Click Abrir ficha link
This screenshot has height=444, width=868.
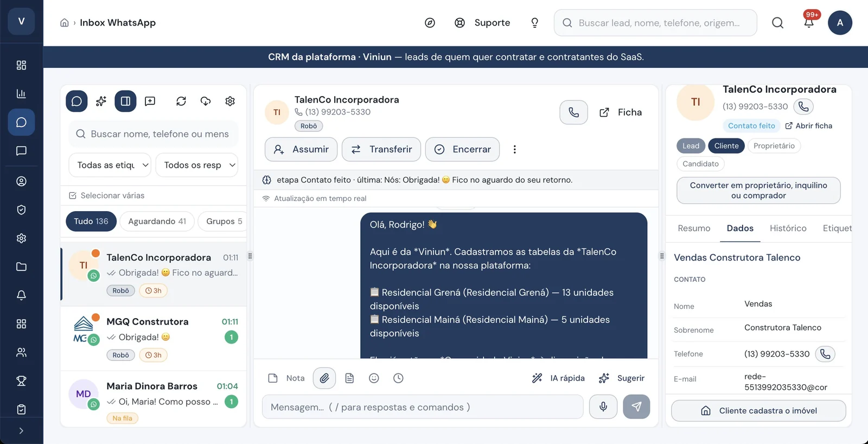tap(809, 126)
